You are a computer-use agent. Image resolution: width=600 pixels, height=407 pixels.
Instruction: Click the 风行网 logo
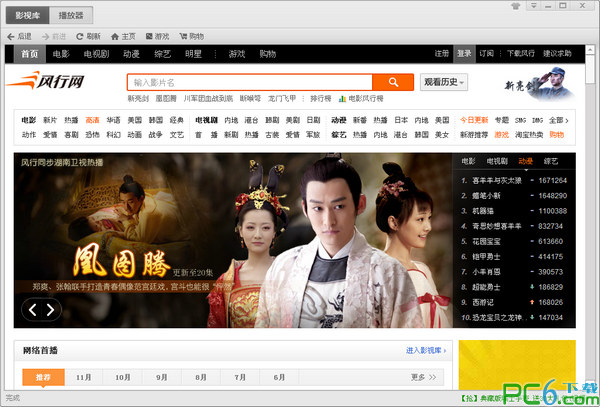(45, 80)
